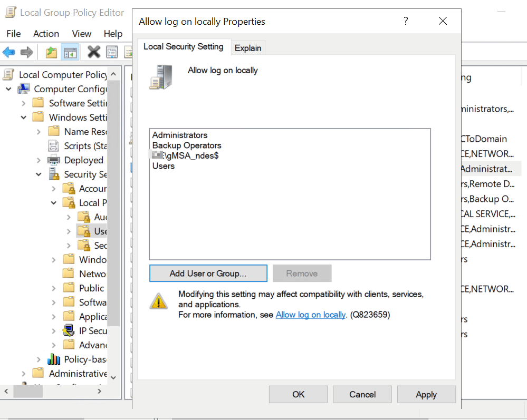Expand the Administrative Templates node
Viewport: 527px width, 420px height.
(24, 373)
